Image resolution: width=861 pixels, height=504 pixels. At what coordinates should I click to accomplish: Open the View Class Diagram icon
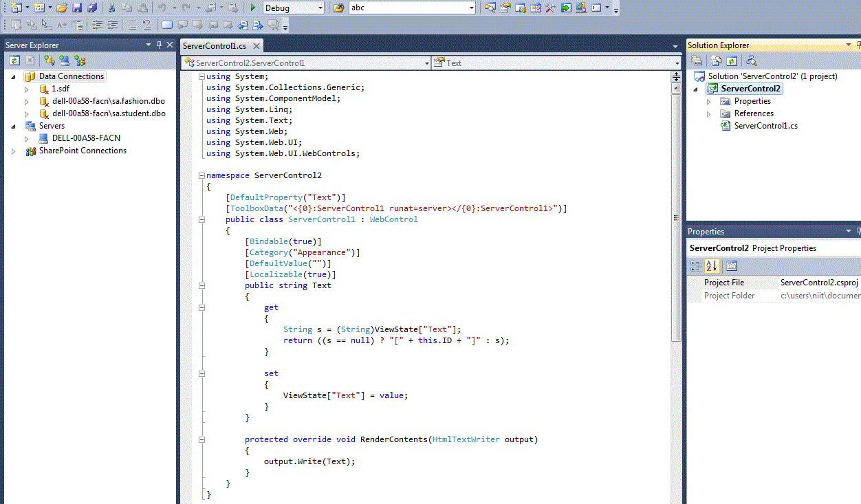[750, 61]
